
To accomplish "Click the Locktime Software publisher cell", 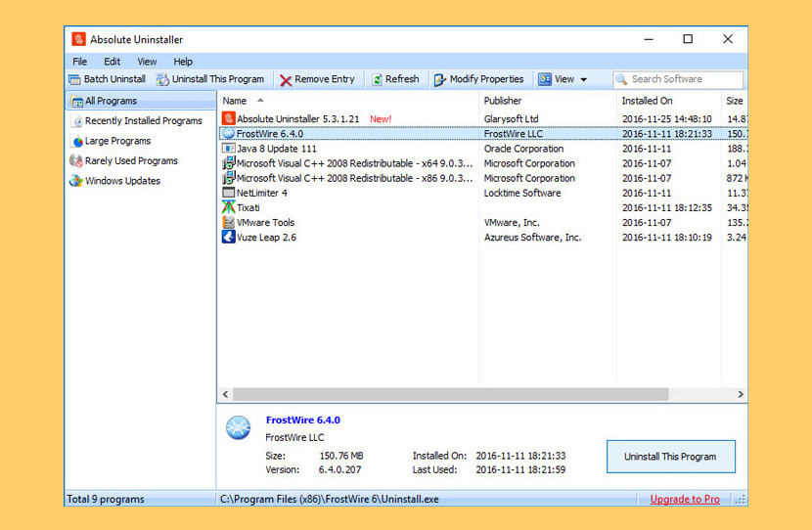I will click(522, 193).
